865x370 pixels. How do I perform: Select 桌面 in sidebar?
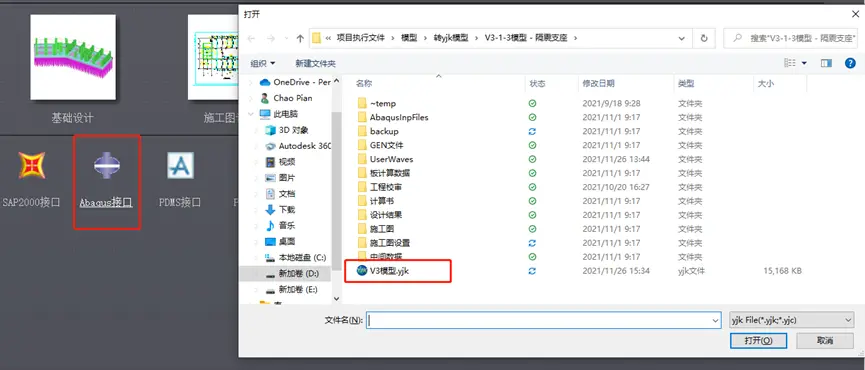pos(280,242)
